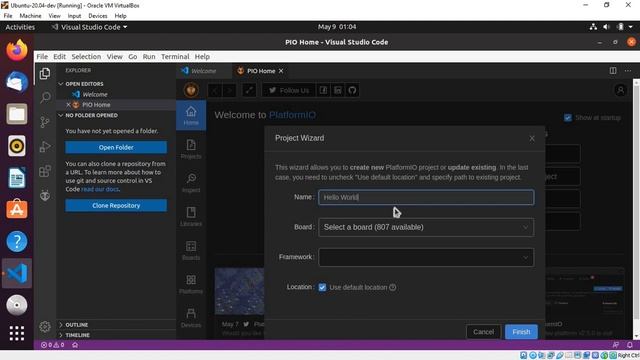Open Boards section in PIO Home
640x360 pixels.
pos(191,251)
